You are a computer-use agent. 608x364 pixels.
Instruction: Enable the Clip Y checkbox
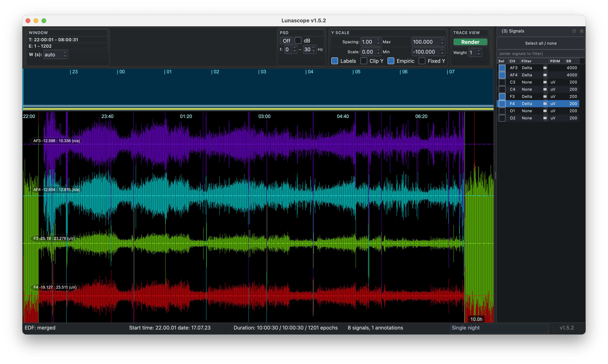coord(364,61)
